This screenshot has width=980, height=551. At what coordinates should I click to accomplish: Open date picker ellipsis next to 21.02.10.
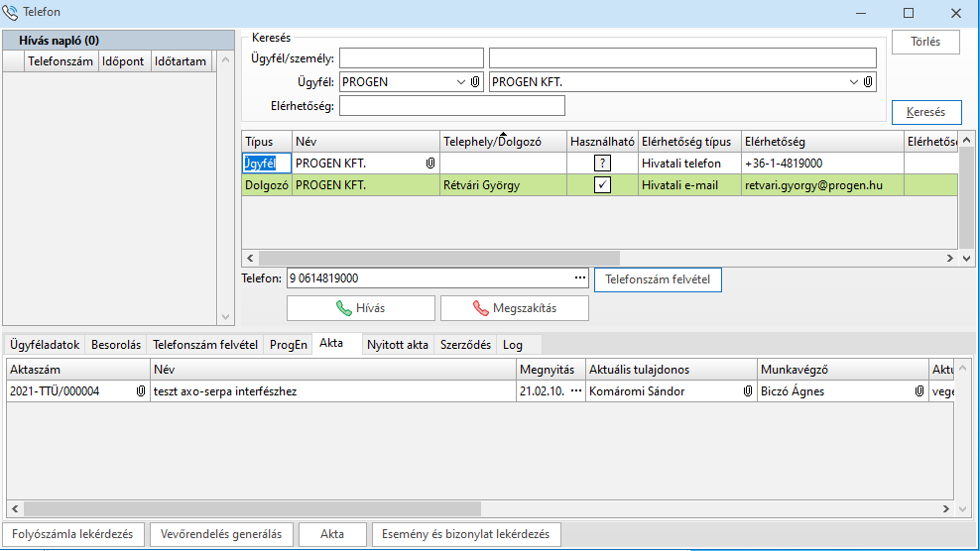[x=576, y=391]
